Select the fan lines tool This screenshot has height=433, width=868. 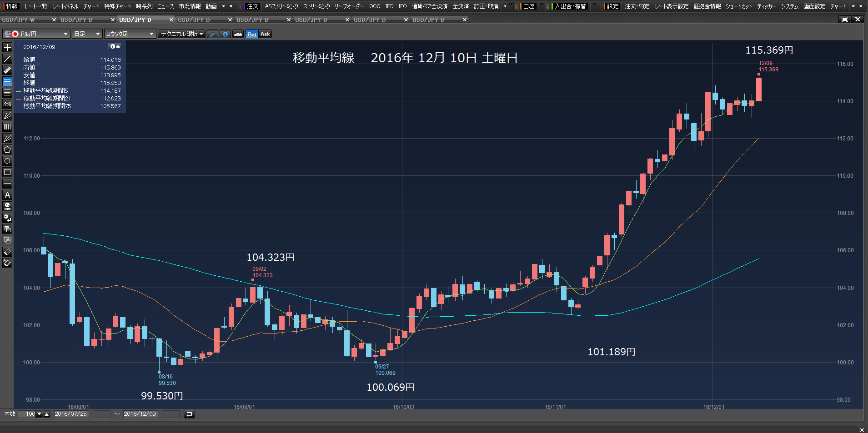pos(7,115)
